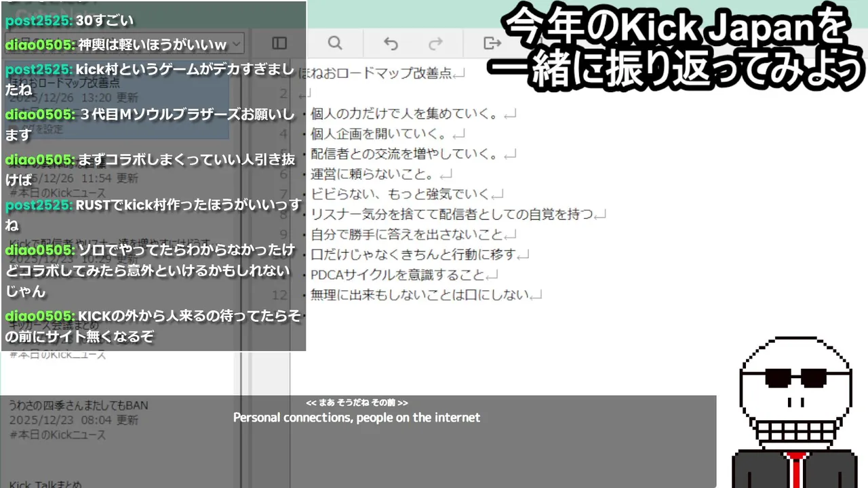Open search with the magnifier icon
This screenshot has height=488, width=868.
pos(335,43)
